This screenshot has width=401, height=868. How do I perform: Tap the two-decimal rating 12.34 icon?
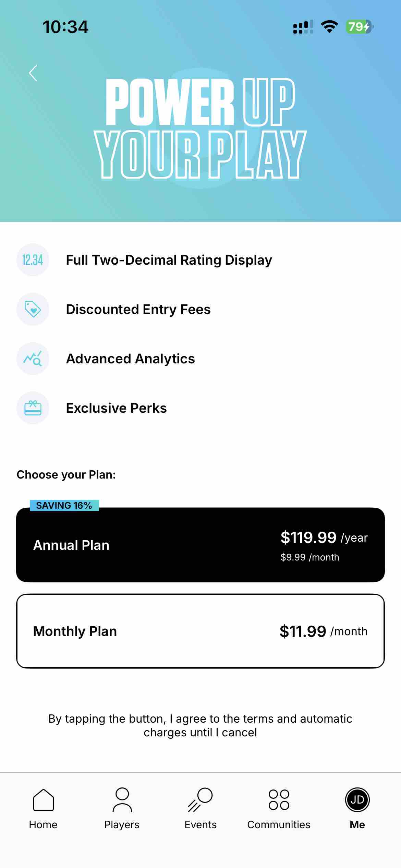click(x=33, y=260)
